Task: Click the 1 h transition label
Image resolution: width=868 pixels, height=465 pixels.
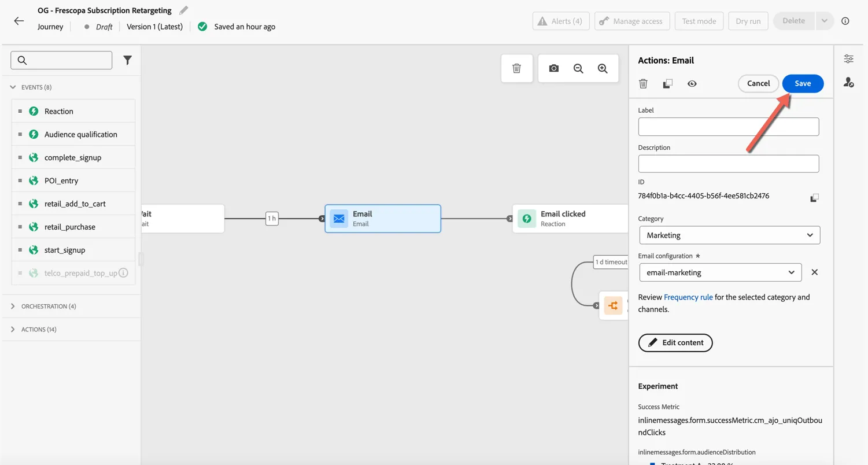Action: pyautogui.click(x=271, y=219)
